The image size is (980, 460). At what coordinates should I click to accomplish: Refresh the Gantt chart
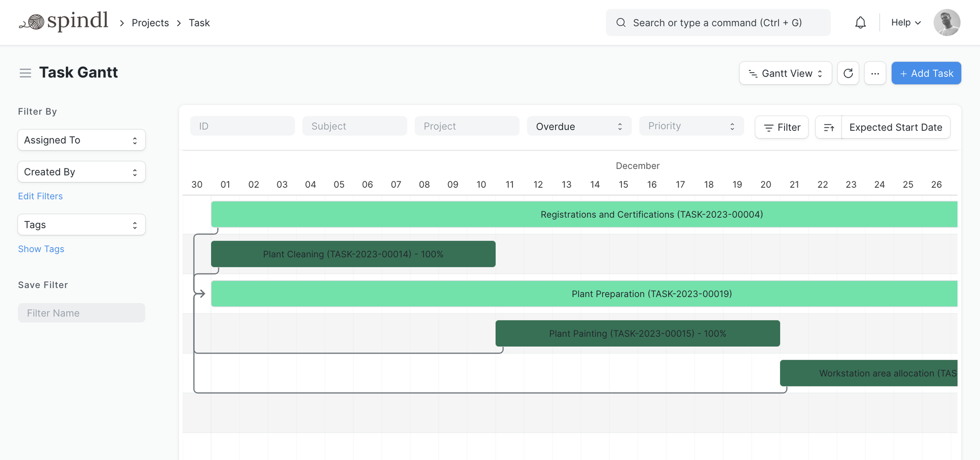[x=848, y=73]
